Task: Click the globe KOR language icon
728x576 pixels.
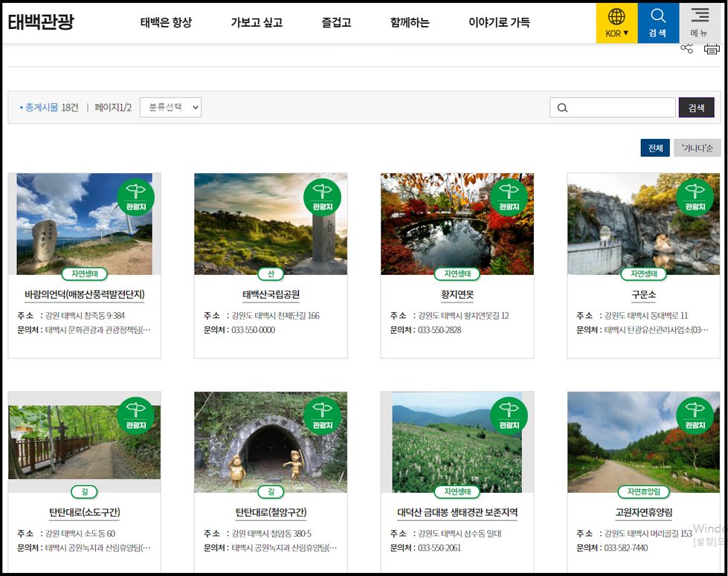Action: click(616, 22)
